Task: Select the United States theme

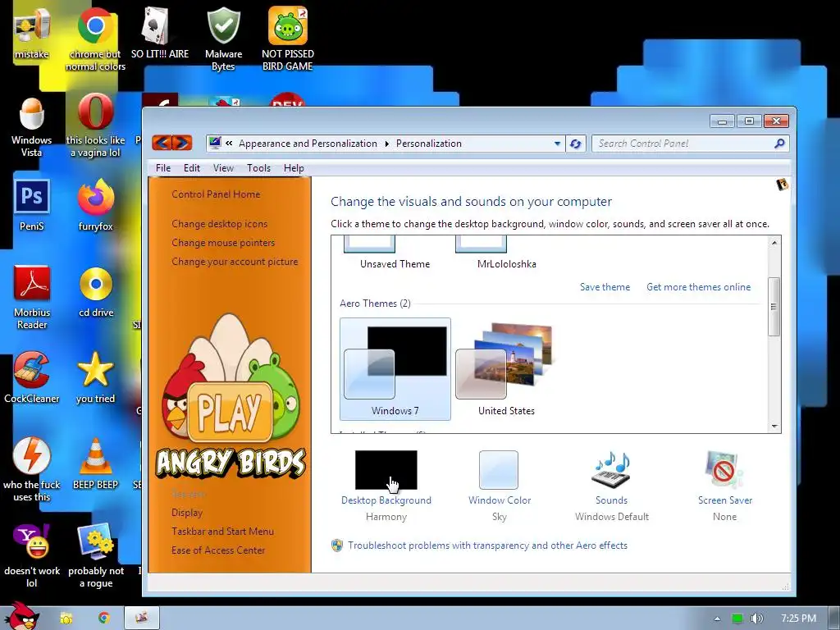Action: pos(506,368)
